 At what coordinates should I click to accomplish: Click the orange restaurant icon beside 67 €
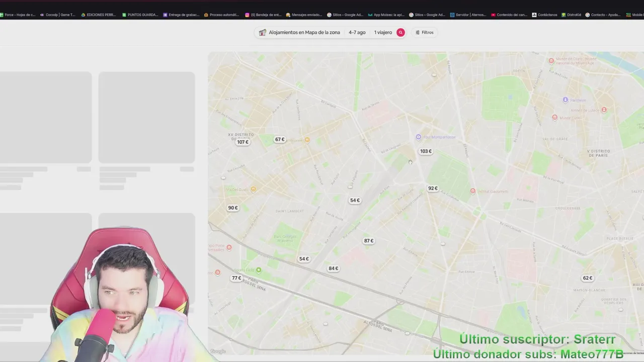[x=307, y=140]
